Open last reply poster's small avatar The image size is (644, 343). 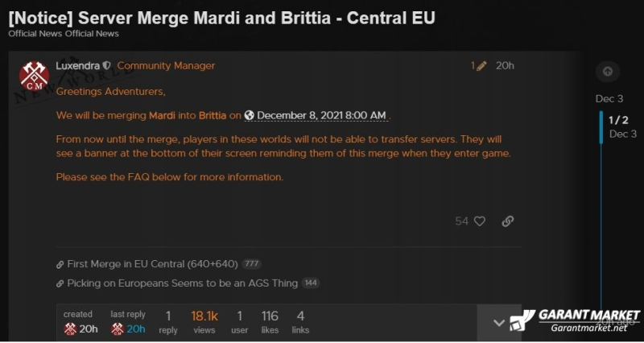(118, 329)
